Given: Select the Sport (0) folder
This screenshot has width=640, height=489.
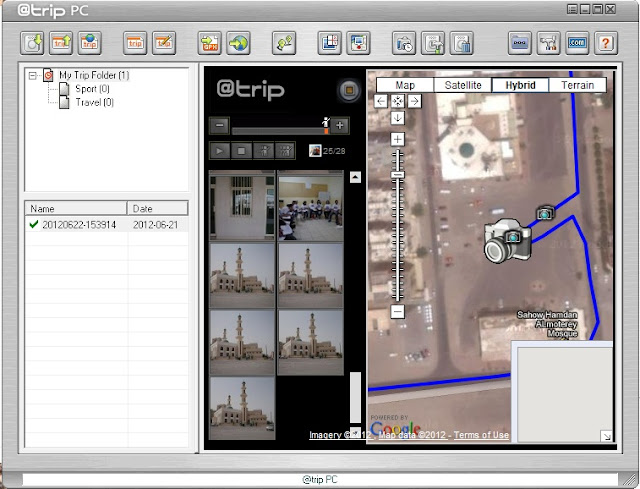Looking at the screenshot, I should click(92, 89).
